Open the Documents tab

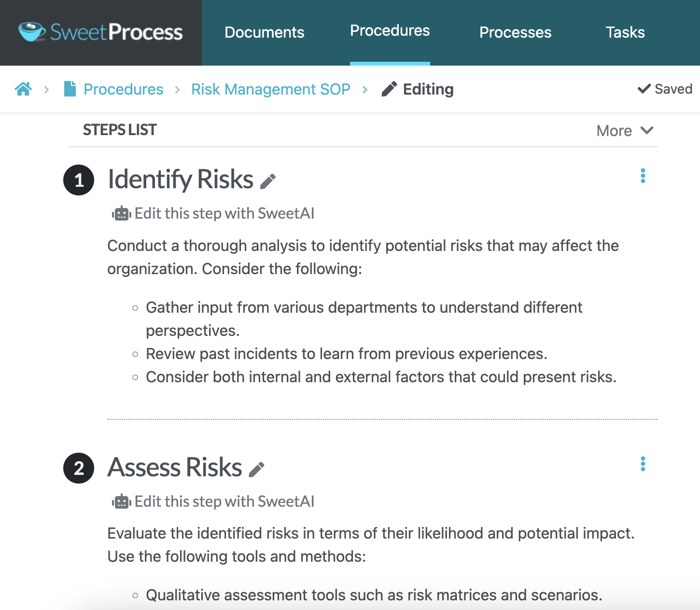click(x=265, y=32)
